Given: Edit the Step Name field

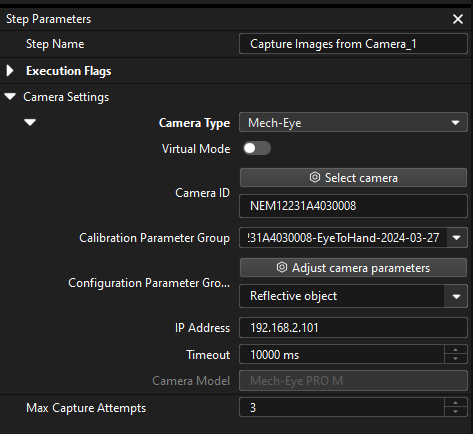Looking at the screenshot, I should coord(353,44).
